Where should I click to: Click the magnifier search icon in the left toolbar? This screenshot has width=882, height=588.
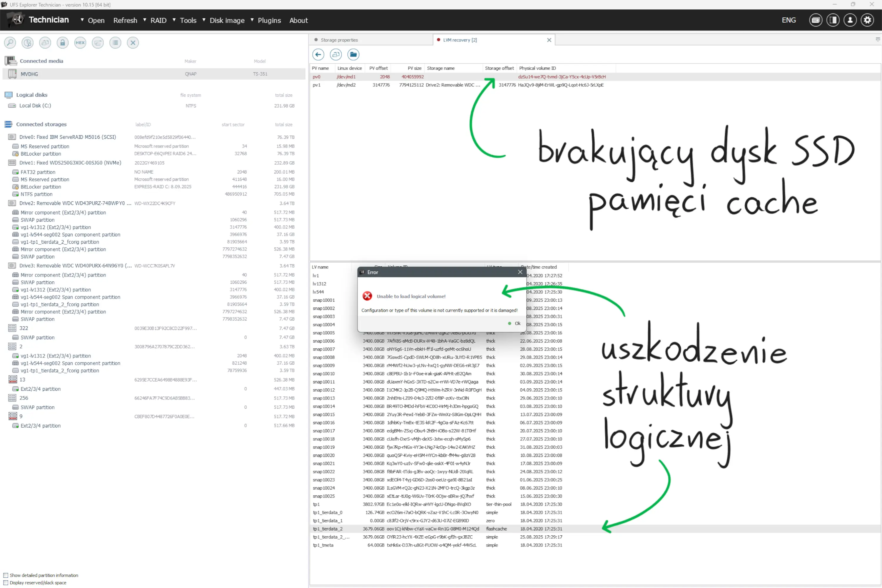click(10, 42)
